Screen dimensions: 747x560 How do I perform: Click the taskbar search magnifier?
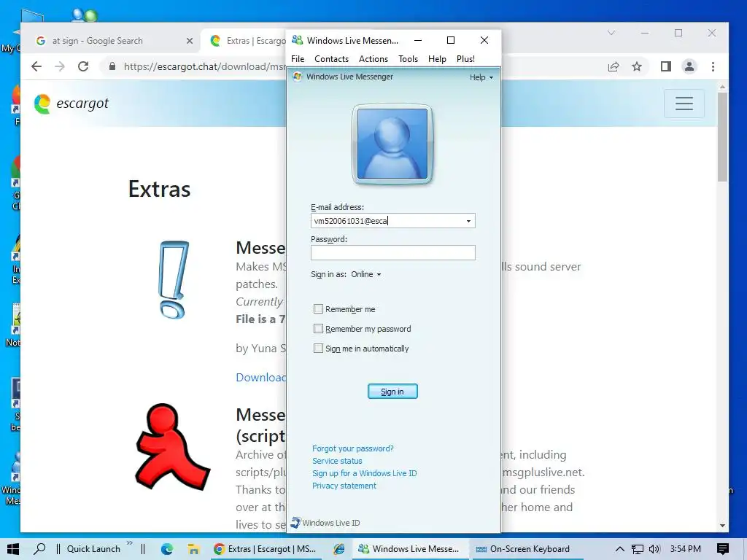click(x=39, y=549)
